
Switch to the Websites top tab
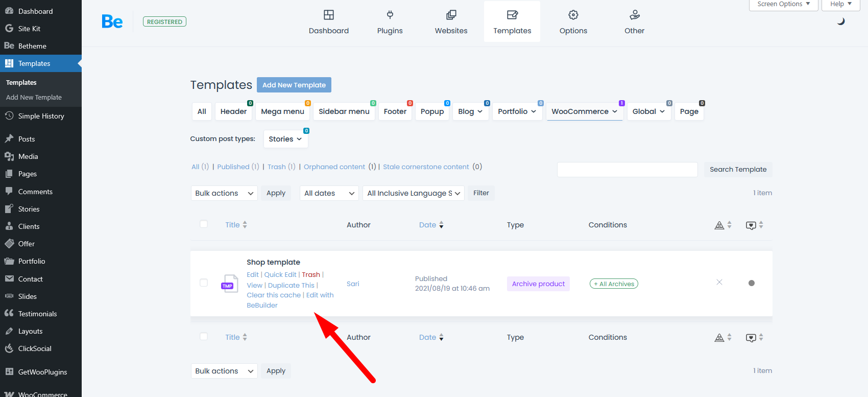pyautogui.click(x=451, y=21)
